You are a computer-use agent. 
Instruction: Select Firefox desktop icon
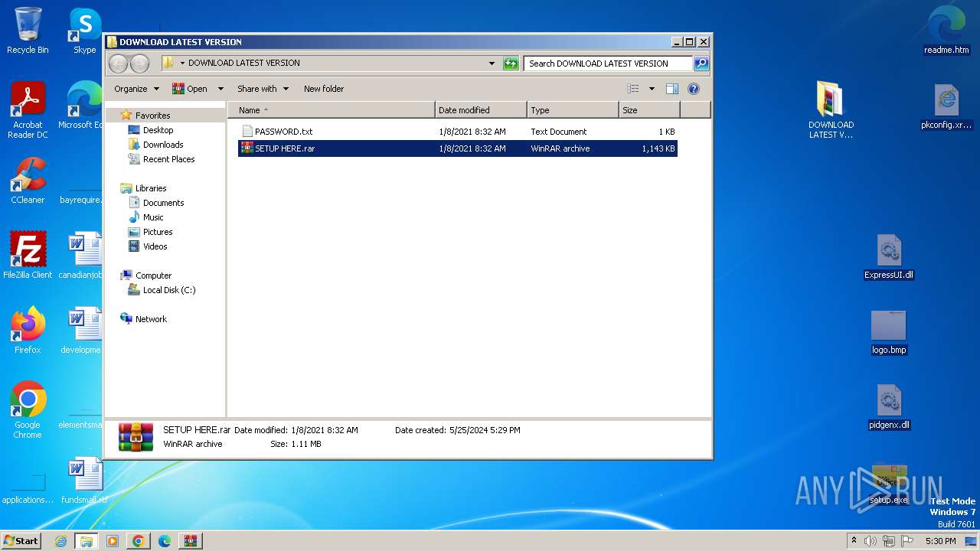coord(28,331)
